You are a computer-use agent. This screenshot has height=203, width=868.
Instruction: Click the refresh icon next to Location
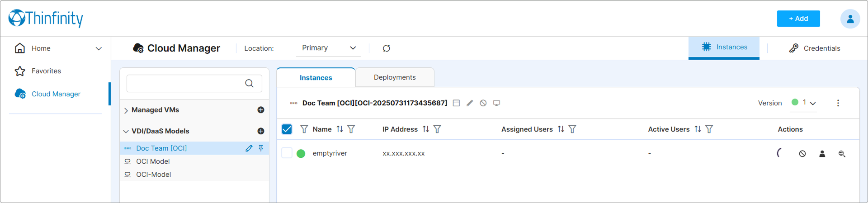(387, 48)
